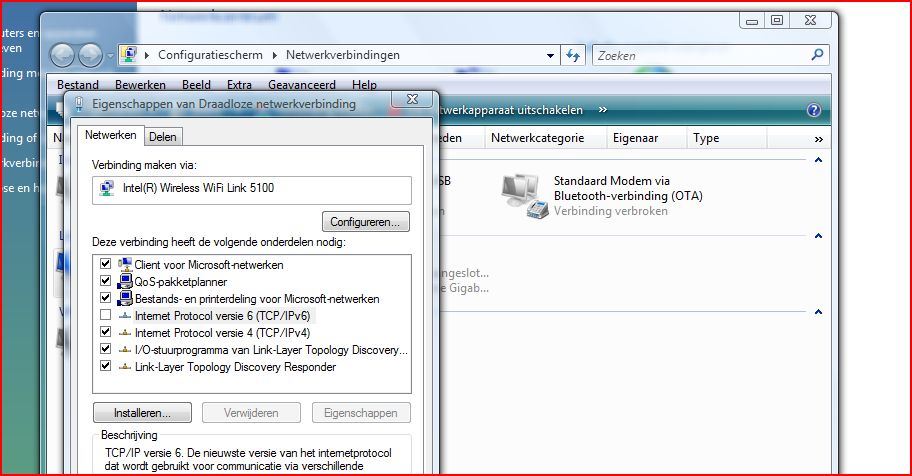The width and height of the screenshot is (912, 476).
Task: Click the Installeren... button
Action: pyautogui.click(x=142, y=413)
